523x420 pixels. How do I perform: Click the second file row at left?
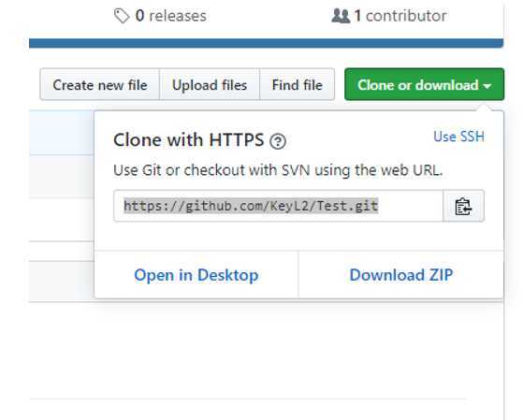[x=62, y=177]
